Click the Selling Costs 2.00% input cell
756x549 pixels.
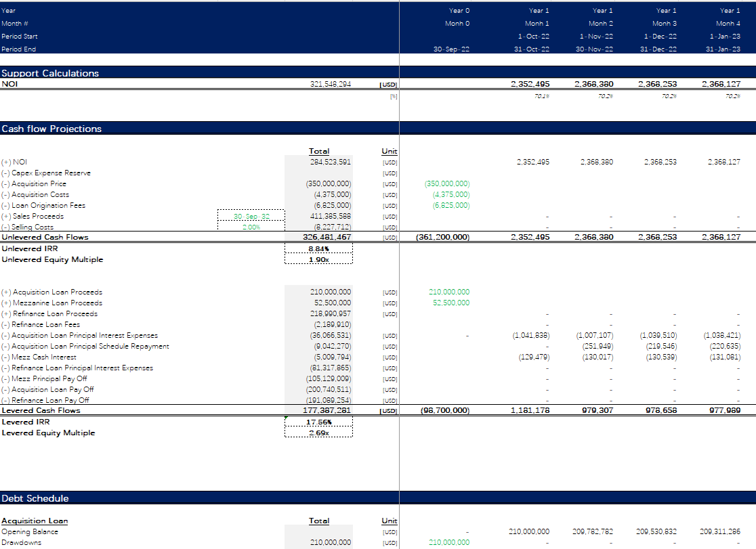pos(251,227)
